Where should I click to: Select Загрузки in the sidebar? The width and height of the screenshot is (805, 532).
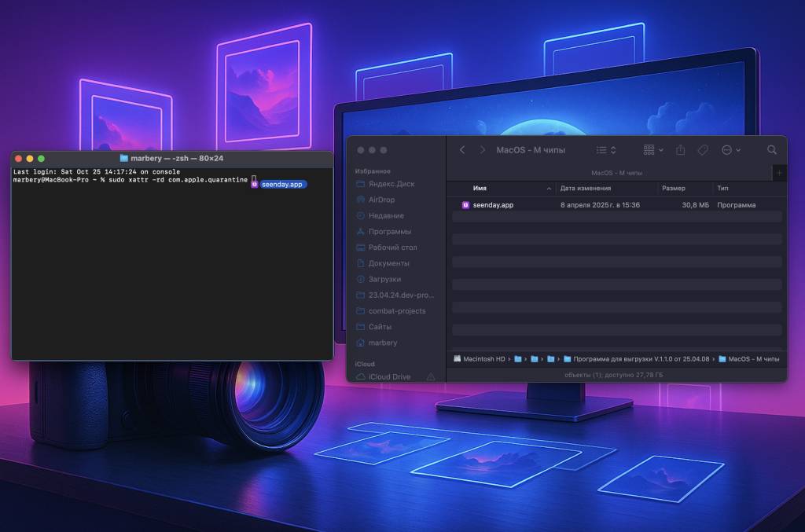pos(384,279)
